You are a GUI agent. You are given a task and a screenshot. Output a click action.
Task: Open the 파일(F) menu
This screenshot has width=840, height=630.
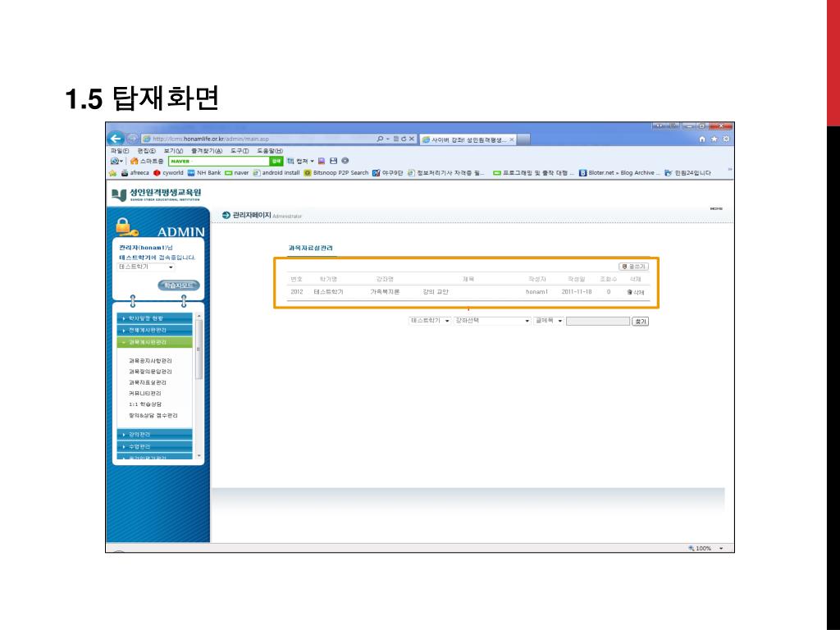[x=120, y=151]
